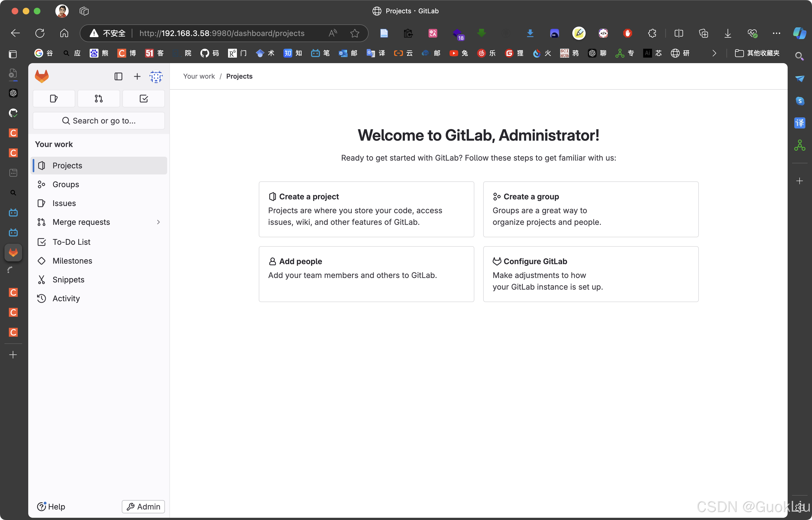This screenshot has height=520, width=812.
Task: Click the GitLab fox logo icon
Action: [42, 76]
